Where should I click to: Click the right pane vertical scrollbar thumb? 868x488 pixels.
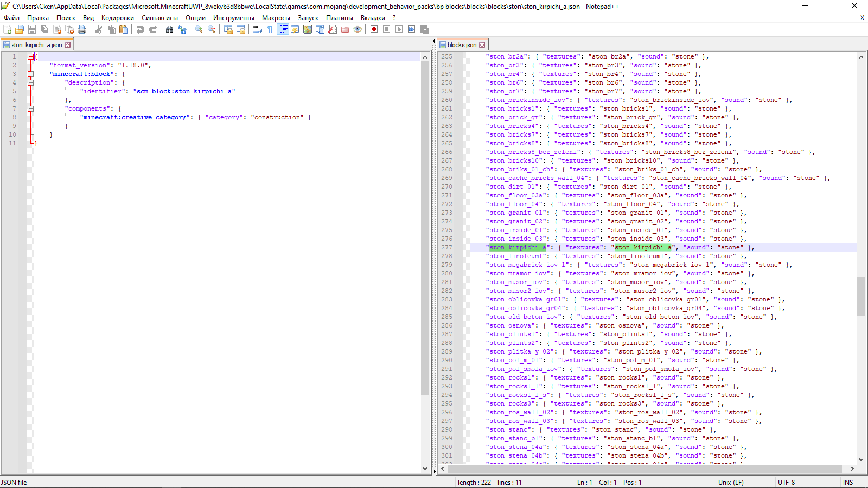pos(861,296)
